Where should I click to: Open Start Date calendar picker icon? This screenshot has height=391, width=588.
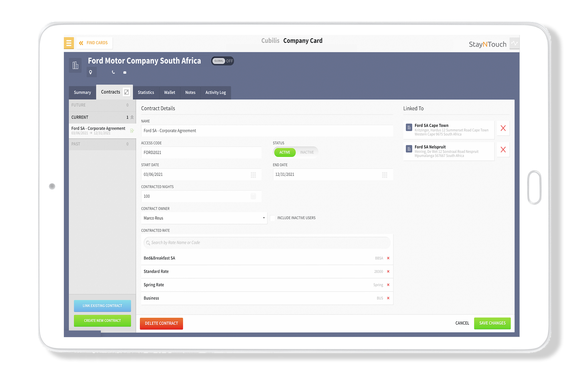[253, 175]
